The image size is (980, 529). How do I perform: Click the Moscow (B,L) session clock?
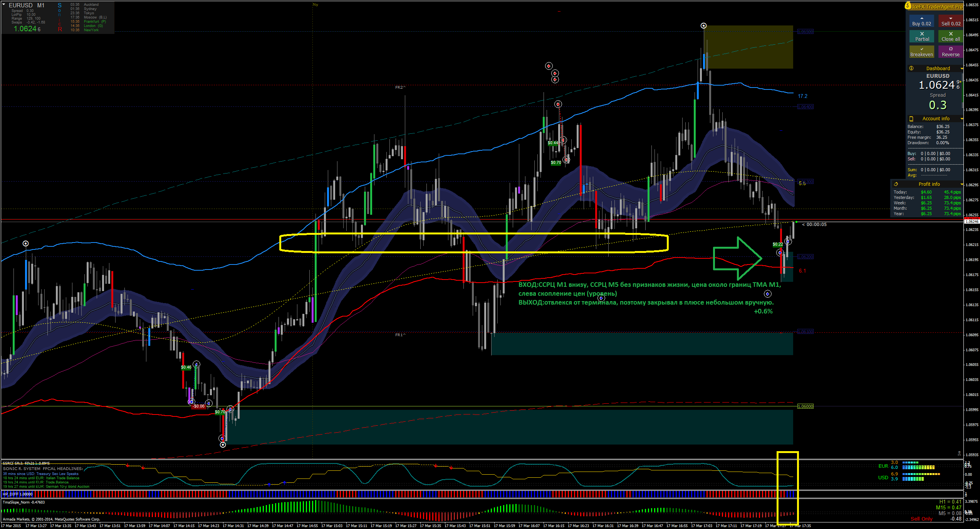pos(89,17)
